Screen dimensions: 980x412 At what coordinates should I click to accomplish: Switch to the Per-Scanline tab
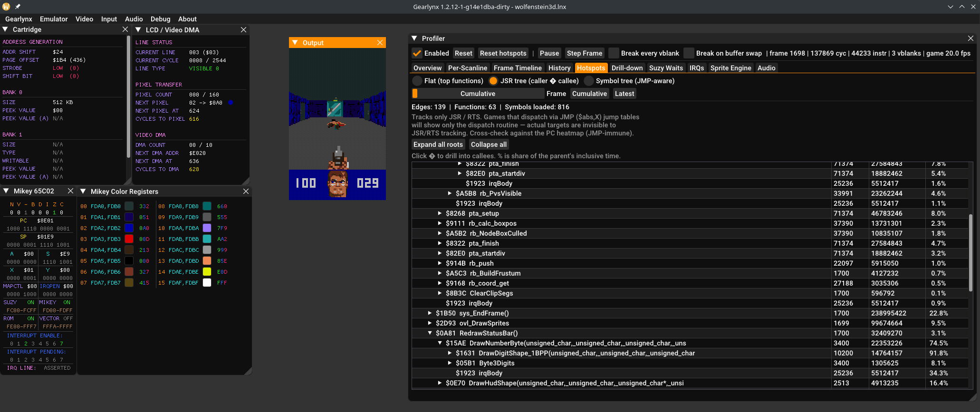click(468, 68)
